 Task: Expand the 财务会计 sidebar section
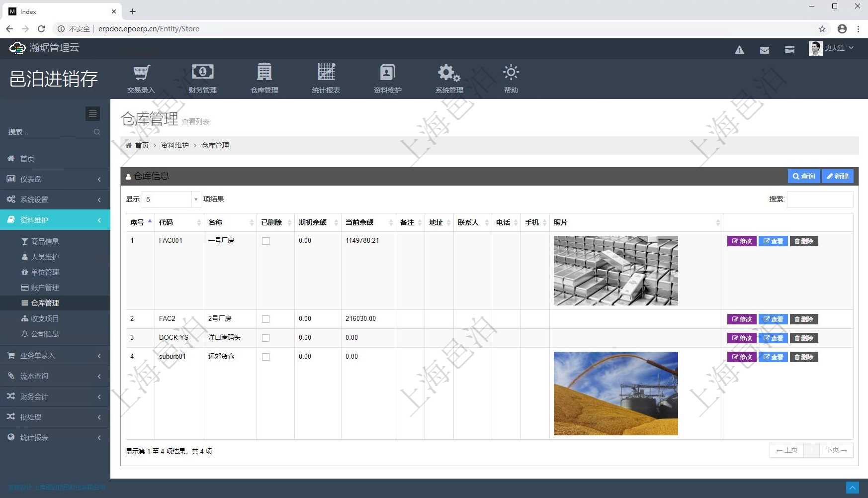[55, 397]
